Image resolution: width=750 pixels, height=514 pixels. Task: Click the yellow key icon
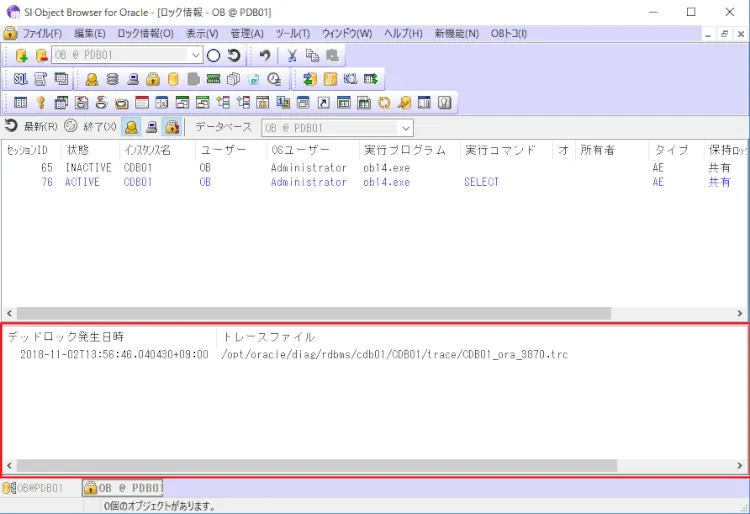tap(41, 102)
